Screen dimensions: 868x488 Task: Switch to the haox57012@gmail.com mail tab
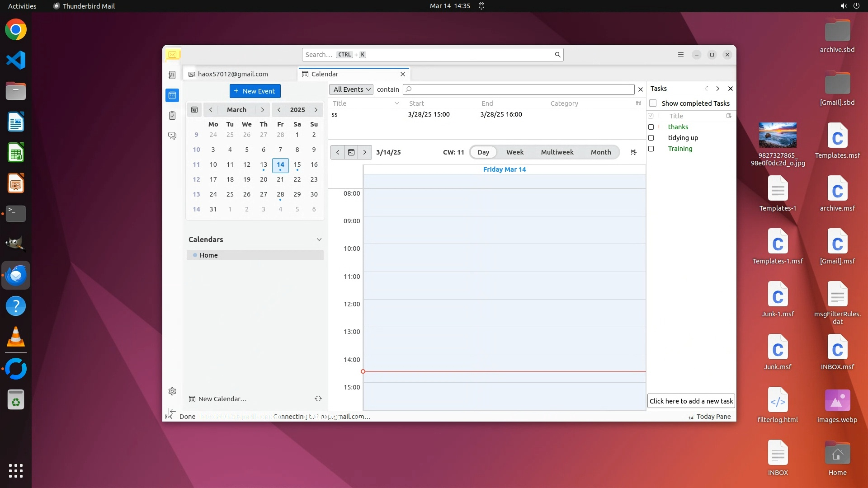click(x=233, y=74)
